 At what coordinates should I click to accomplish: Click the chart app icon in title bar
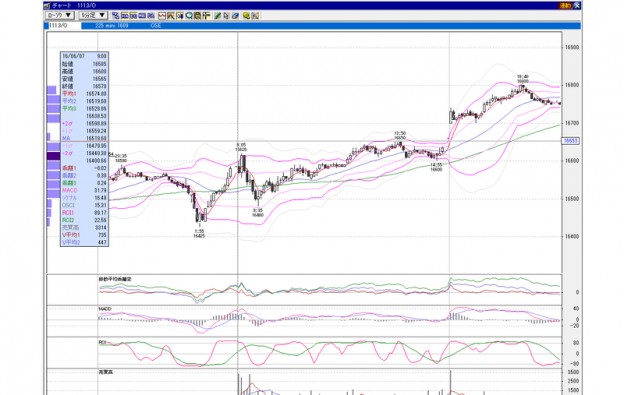pos(47,6)
